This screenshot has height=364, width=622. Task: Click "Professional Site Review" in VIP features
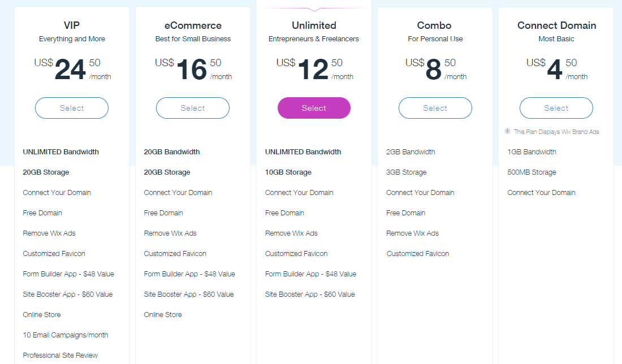click(x=61, y=356)
